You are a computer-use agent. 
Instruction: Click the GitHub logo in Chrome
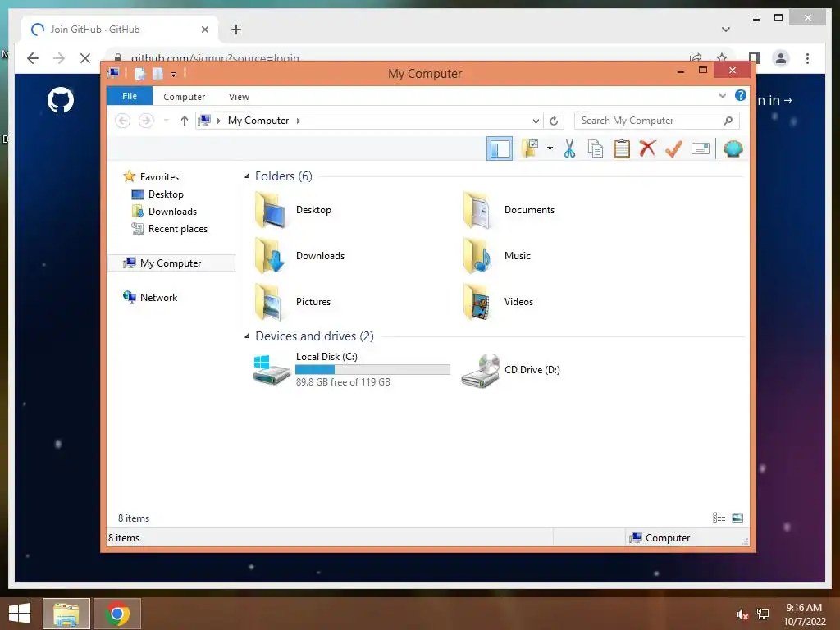[61, 100]
